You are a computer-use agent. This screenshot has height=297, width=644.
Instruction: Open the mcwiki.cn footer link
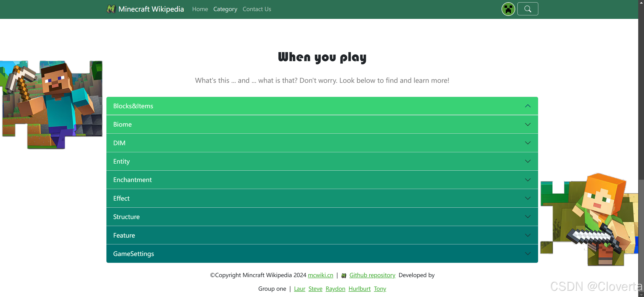tap(320, 275)
